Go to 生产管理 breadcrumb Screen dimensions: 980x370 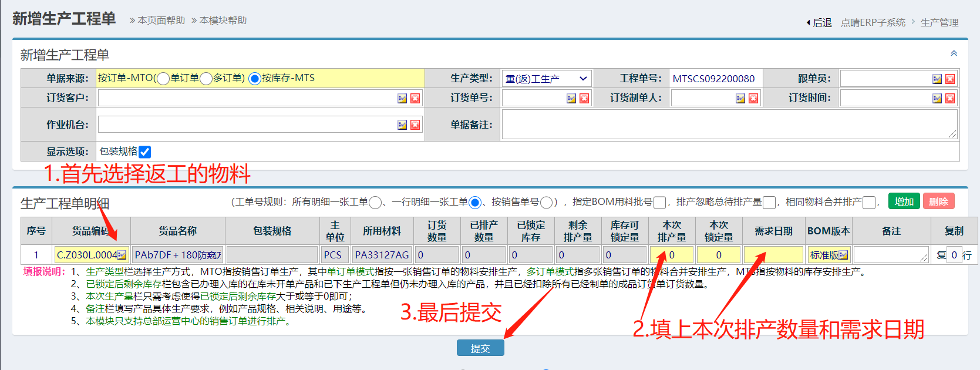(x=939, y=23)
